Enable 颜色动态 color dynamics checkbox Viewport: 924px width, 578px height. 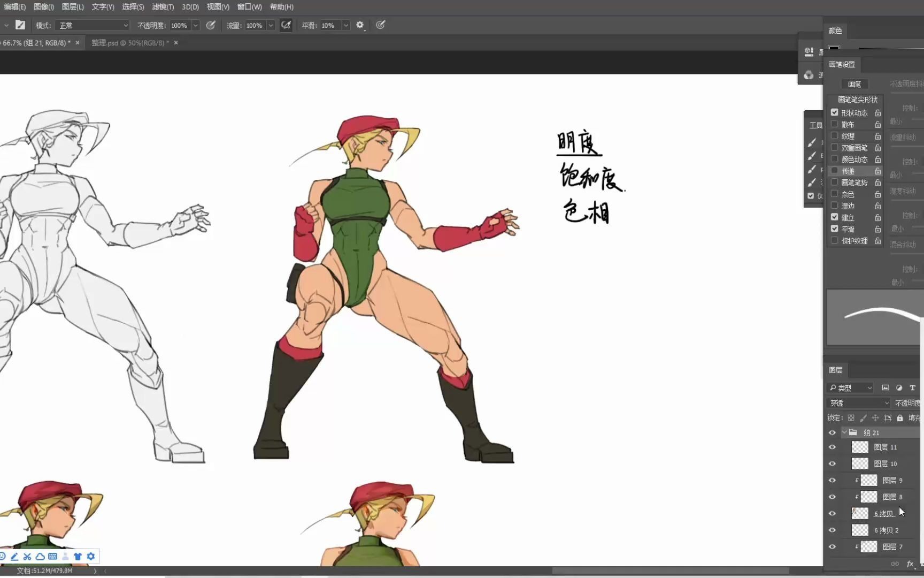click(x=834, y=159)
